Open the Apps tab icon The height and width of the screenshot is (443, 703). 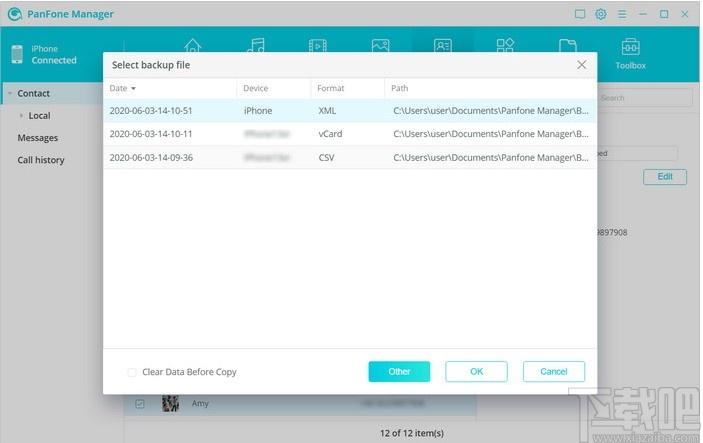point(505,45)
